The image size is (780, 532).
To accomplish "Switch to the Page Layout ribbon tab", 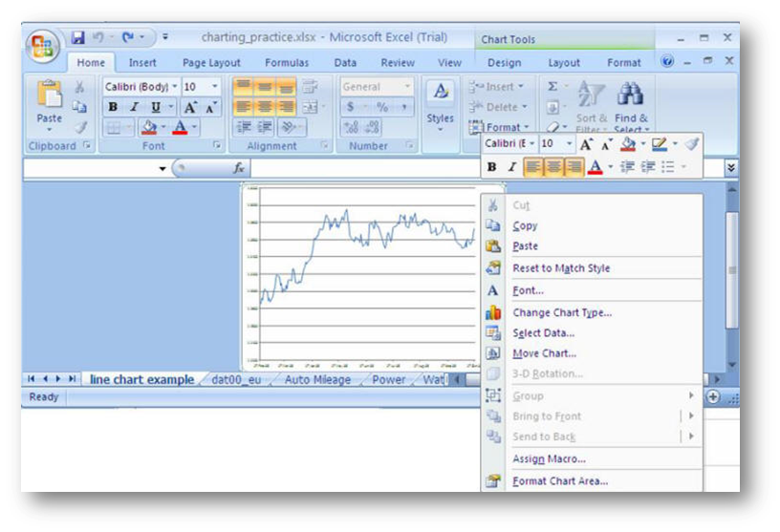I will click(x=211, y=63).
